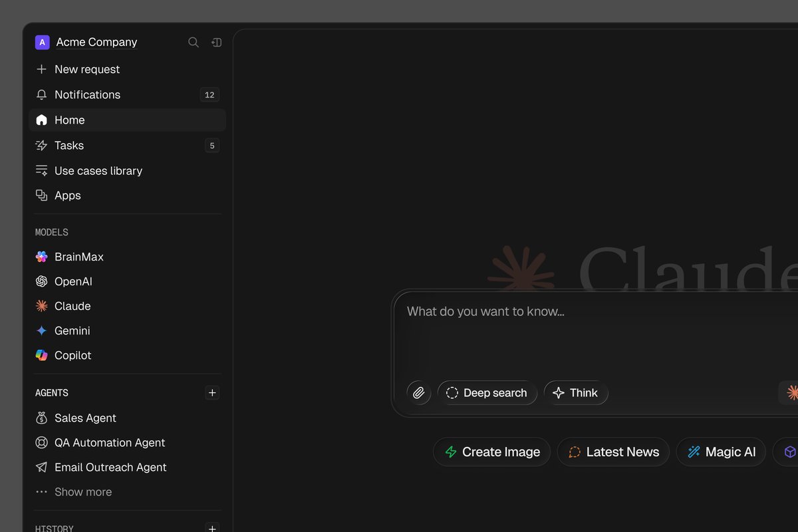Click the notifications count badge 12
The image size is (798, 532).
click(209, 95)
